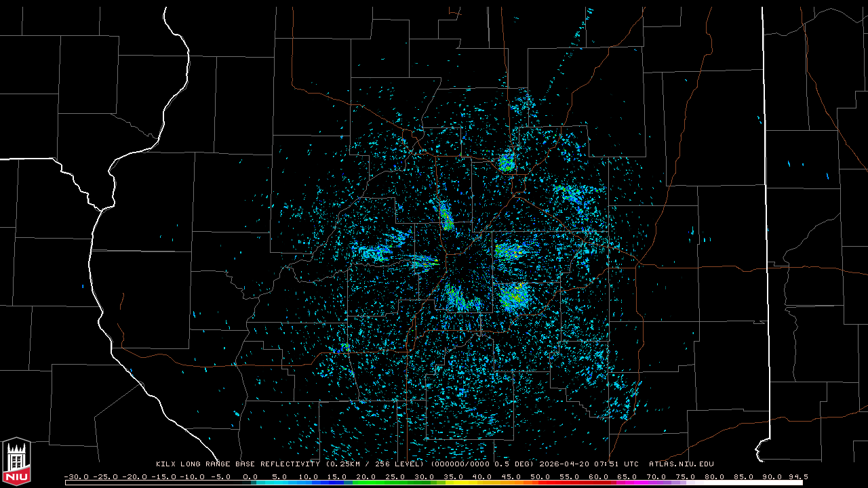This screenshot has width=868, height=488.
Task: Click the NIU castle logo
Action: pos(16,461)
